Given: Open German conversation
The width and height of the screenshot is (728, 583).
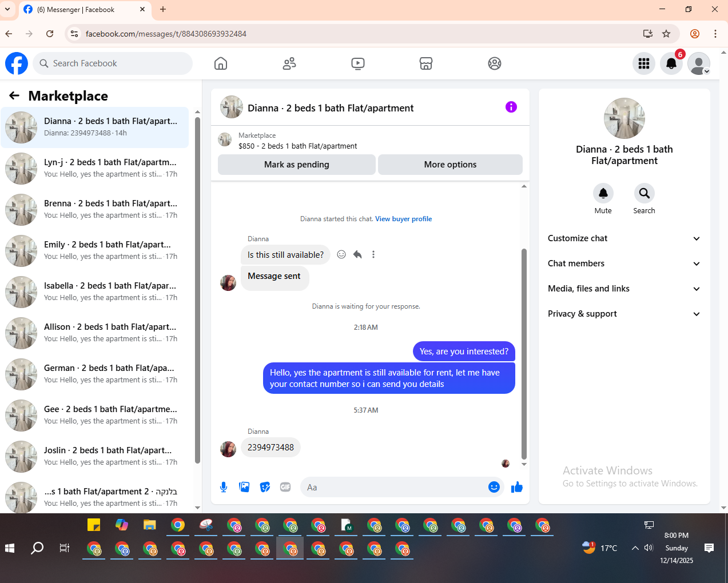Looking at the screenshot, I should click(95, 374).
